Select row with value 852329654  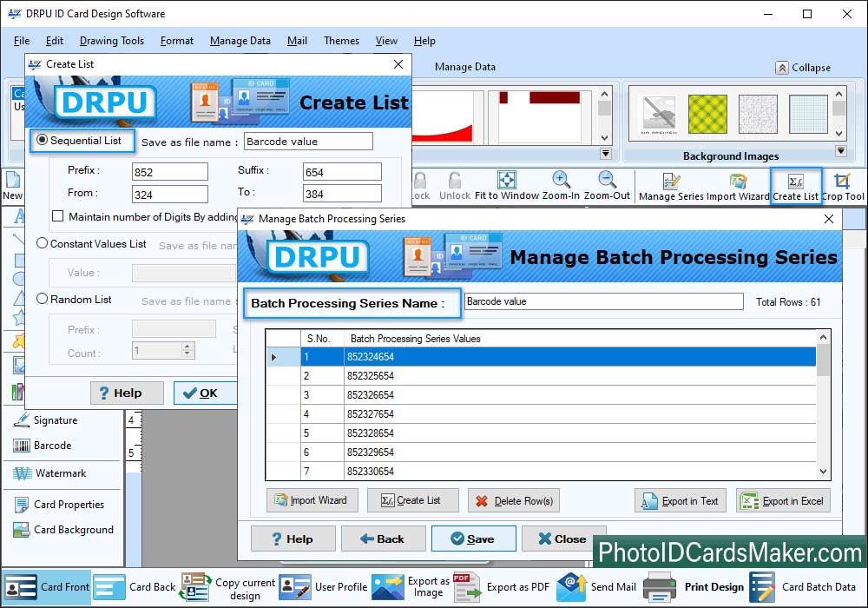(541, 453)
